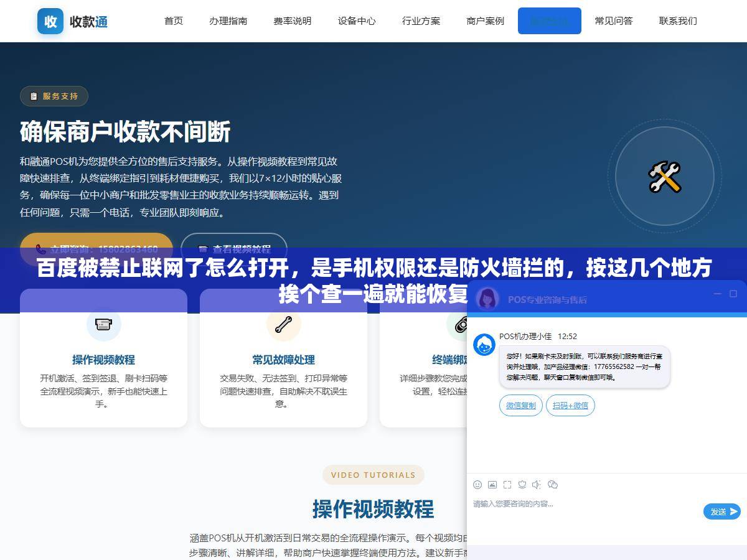The image size is (747, 560).
Task: Select the 行业方案 navigation item
Action: click(421, 21)
